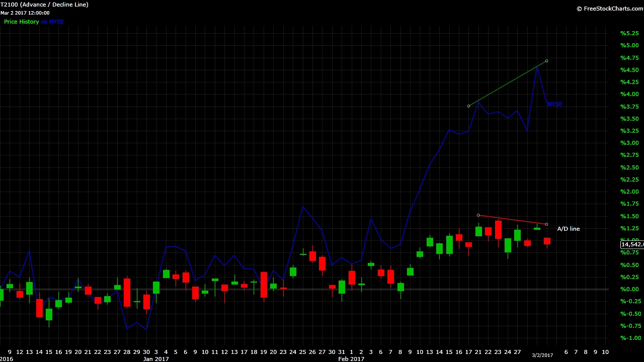Click the %3.75 y-axis label
The height and width of the screenshot is (362, 644).
click(629, 106)
